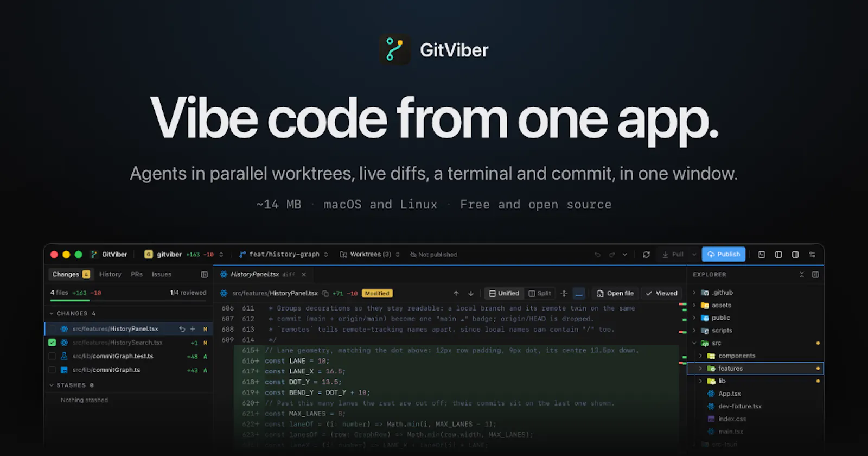Image resolution: width=868 pixels, height=456 pixels.
Task: Open the feat/history-graph branch dropdown
Action: (284, 255)
